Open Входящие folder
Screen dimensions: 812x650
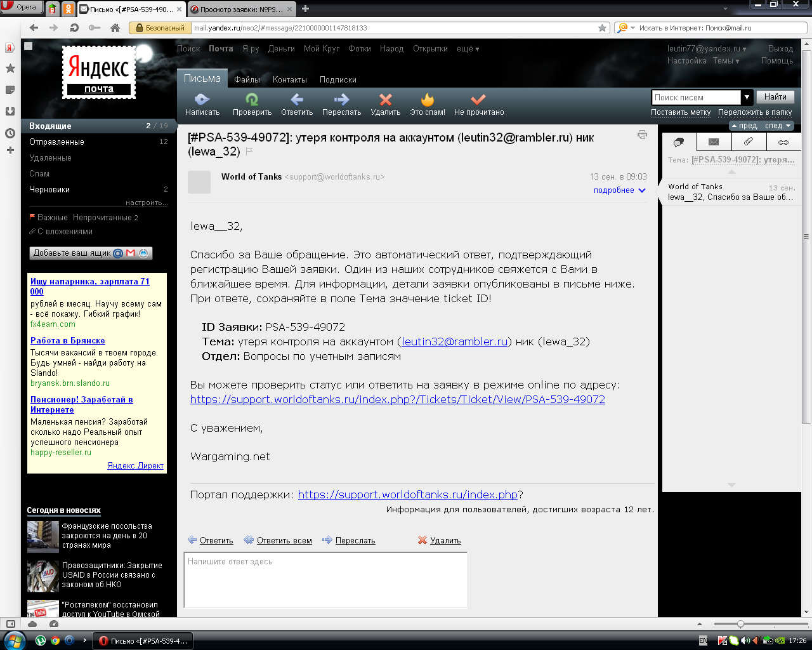98,126
